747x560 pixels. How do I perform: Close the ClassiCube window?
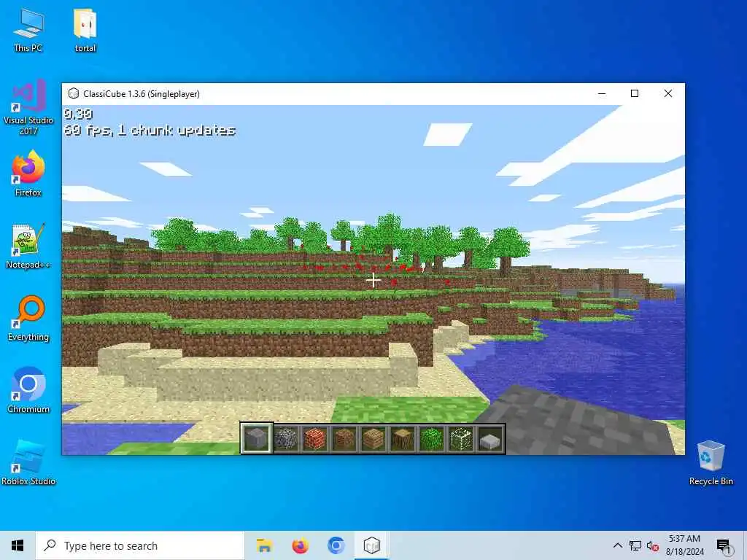point(668,94)
